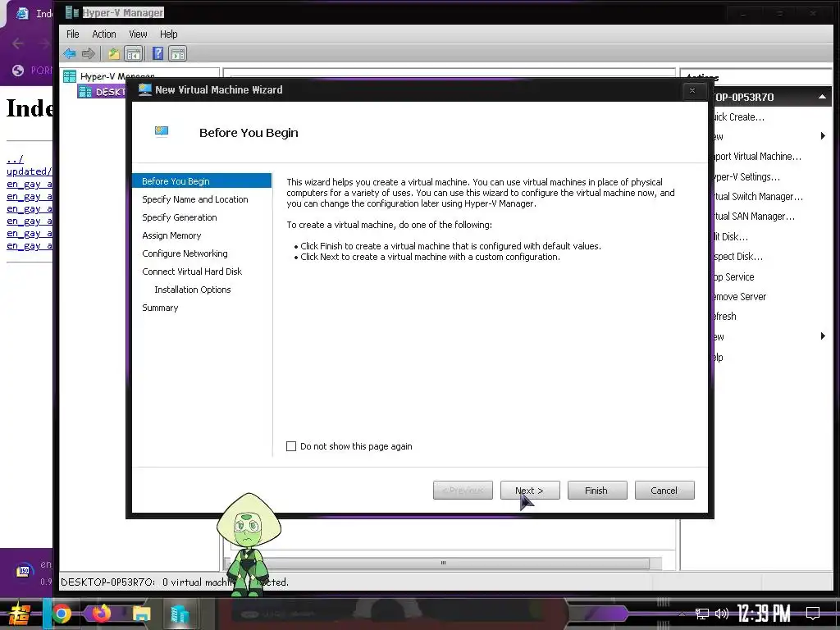Image resolution: width=840 pixels, height=630 pixels.
Task: Click the Hyper-V Manager taskbar icon
Action: coord(180,614)
